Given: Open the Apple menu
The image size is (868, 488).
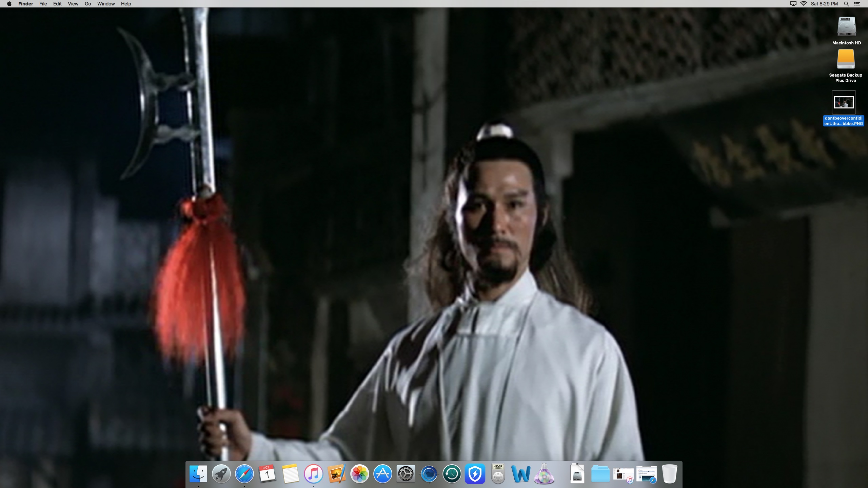Looking at the screenshot, I should tap(9, 4).
